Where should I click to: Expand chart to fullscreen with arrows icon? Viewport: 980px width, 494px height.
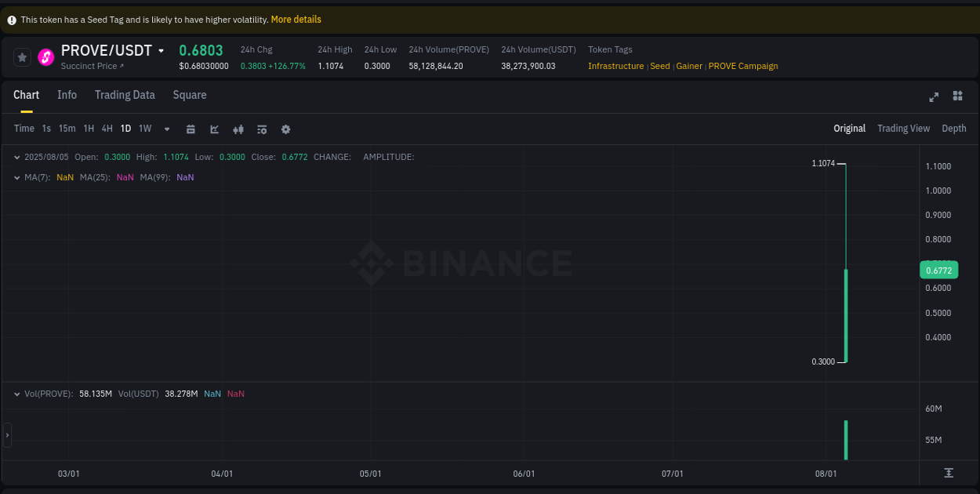934,97
